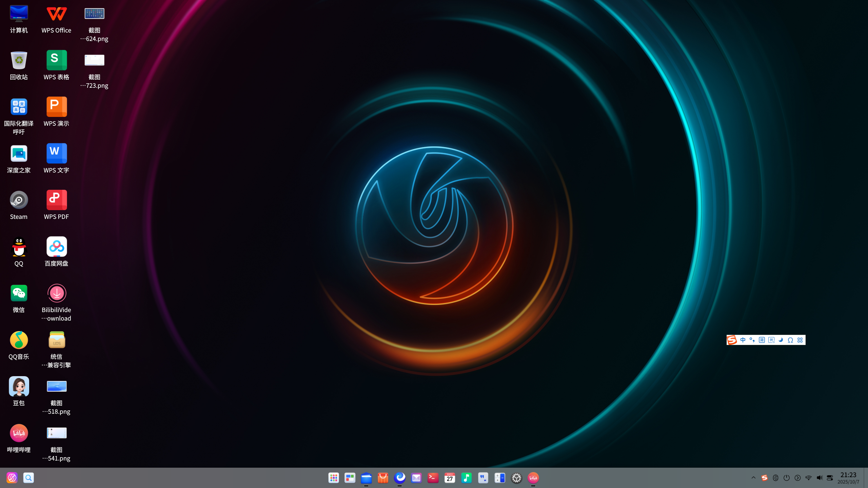Toggle punctuation mode on Sogou input bar

coord(752,340)
